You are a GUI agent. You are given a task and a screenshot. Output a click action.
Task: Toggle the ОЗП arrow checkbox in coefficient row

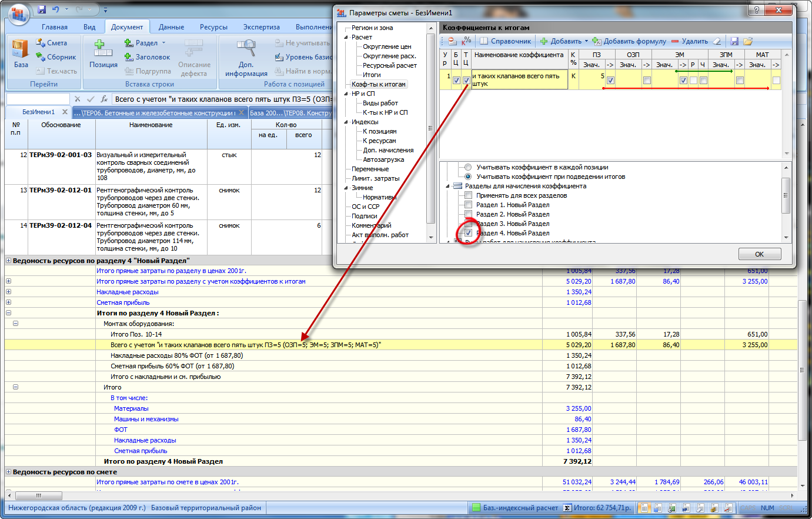[x=647, y=80]
